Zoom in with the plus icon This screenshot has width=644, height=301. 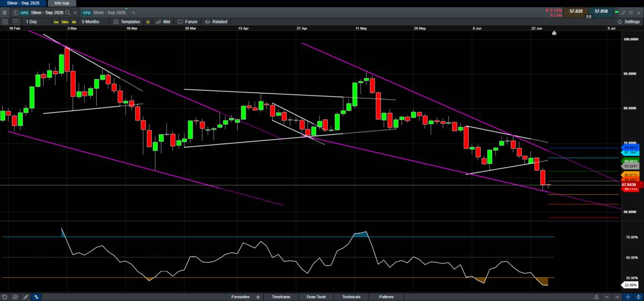(x=617, y=297)
